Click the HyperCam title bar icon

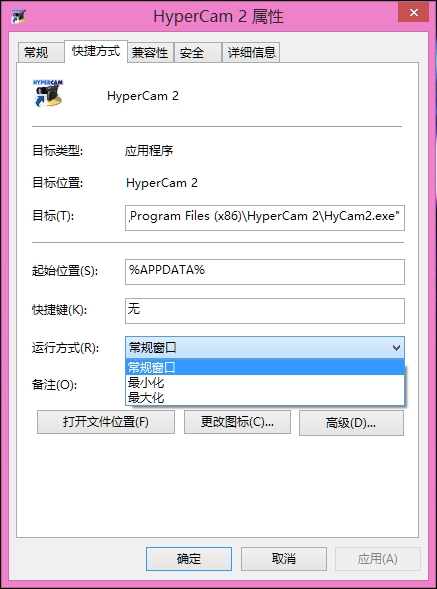pos(18,16)
